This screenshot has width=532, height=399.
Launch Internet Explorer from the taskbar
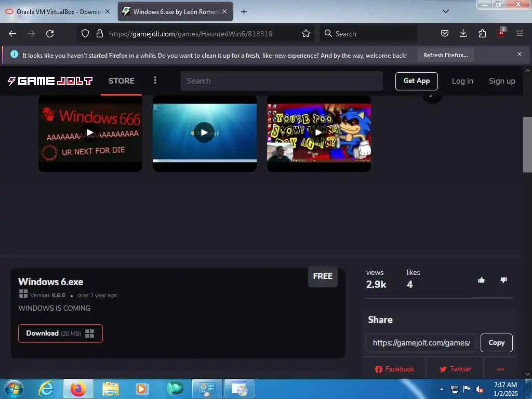pos(46,389)
